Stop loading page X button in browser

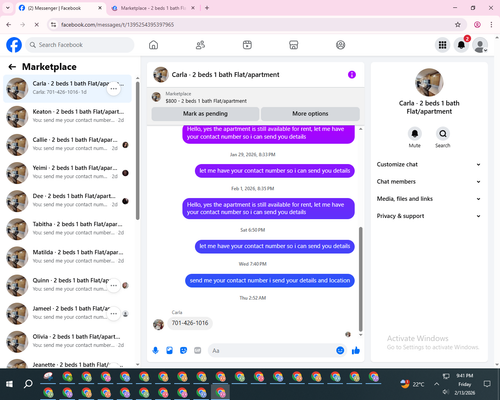pyautogui.click(x=37, y=25)
